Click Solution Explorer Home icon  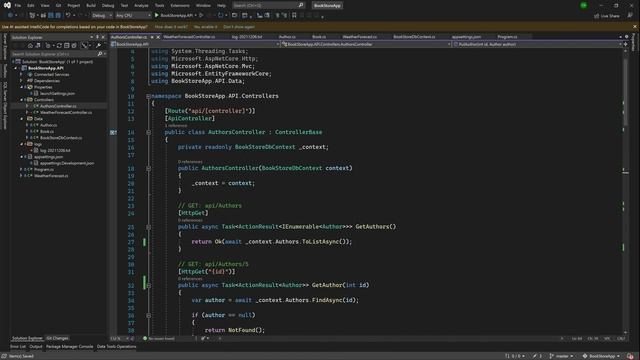(x=30, y=45)
